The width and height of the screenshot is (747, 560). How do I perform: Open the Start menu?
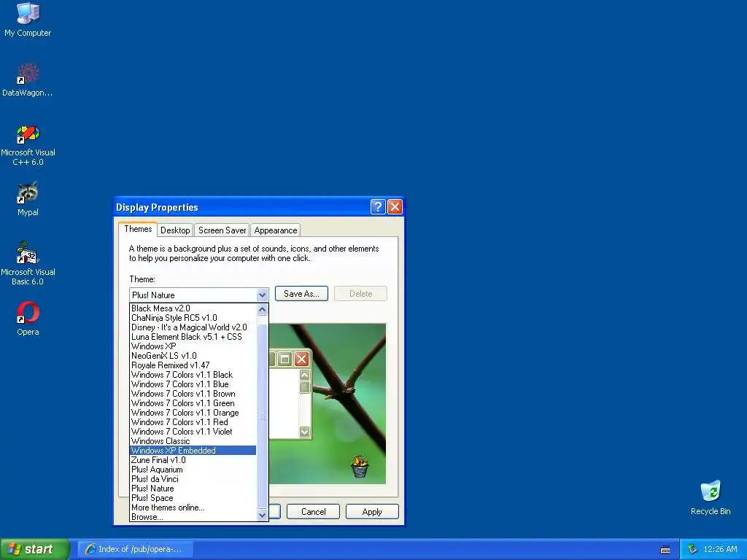tap(35, 549)
